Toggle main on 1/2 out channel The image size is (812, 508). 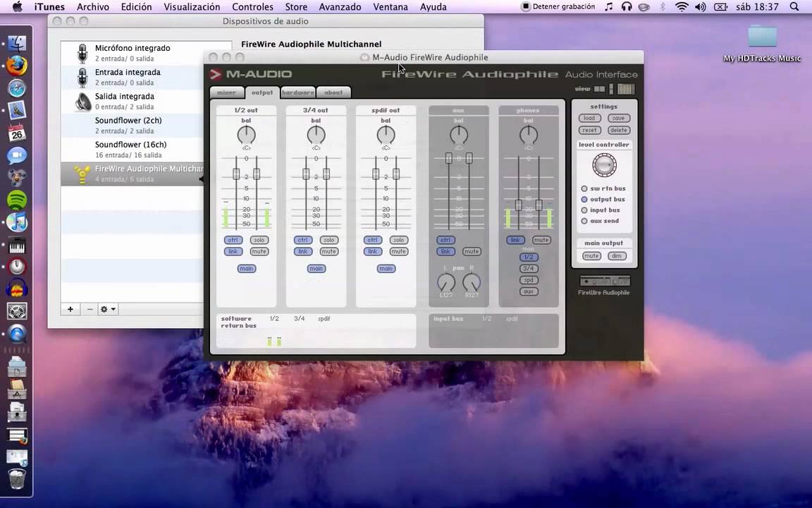[247, 269]
